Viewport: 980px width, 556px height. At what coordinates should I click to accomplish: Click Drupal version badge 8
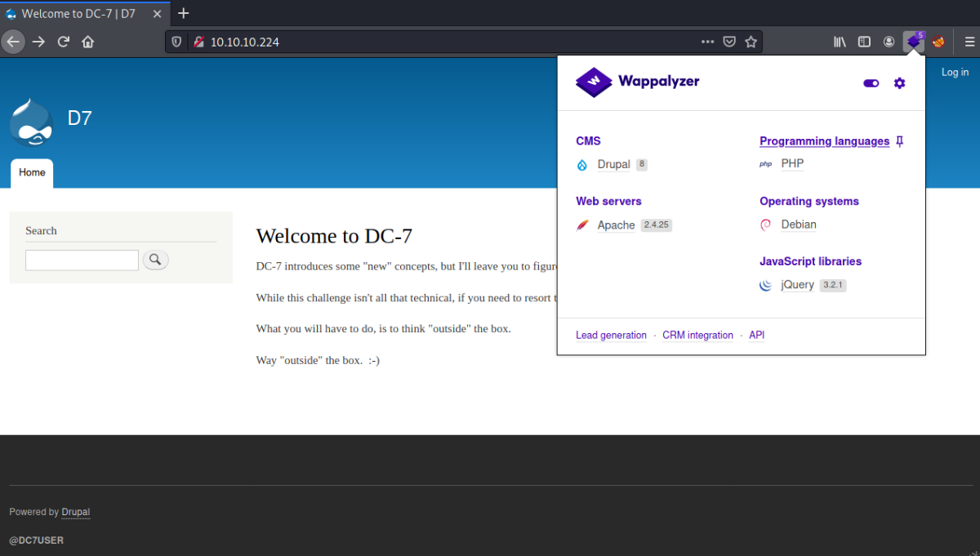pyautogui.click(x=642, y=164)
